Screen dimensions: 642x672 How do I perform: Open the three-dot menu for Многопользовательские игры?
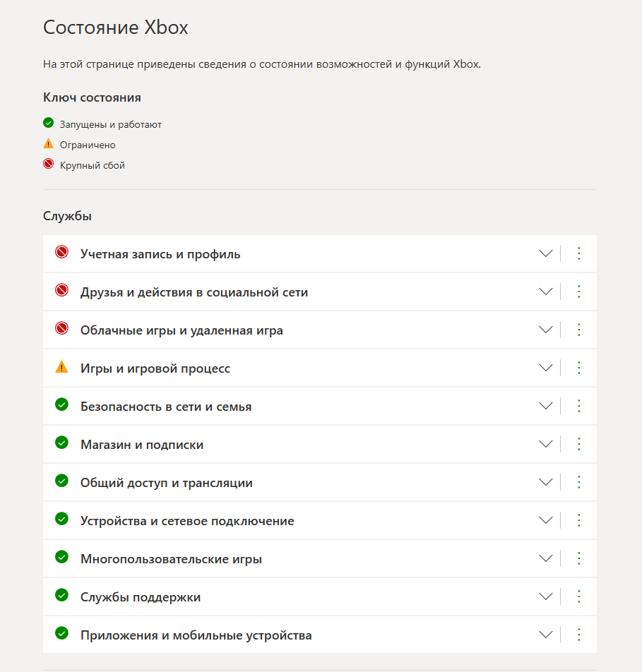579,559
